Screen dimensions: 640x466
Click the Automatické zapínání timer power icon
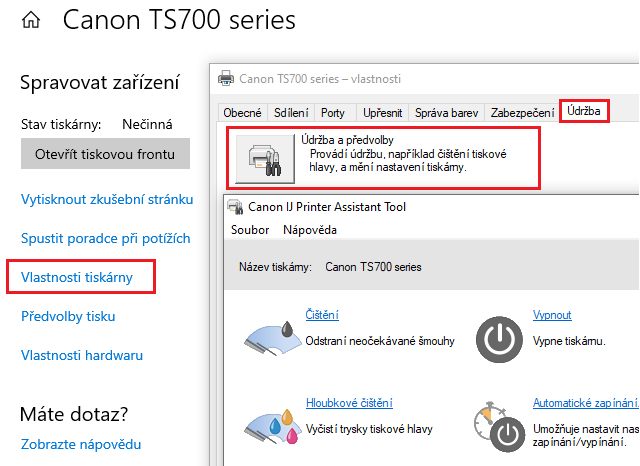[497, 427]
